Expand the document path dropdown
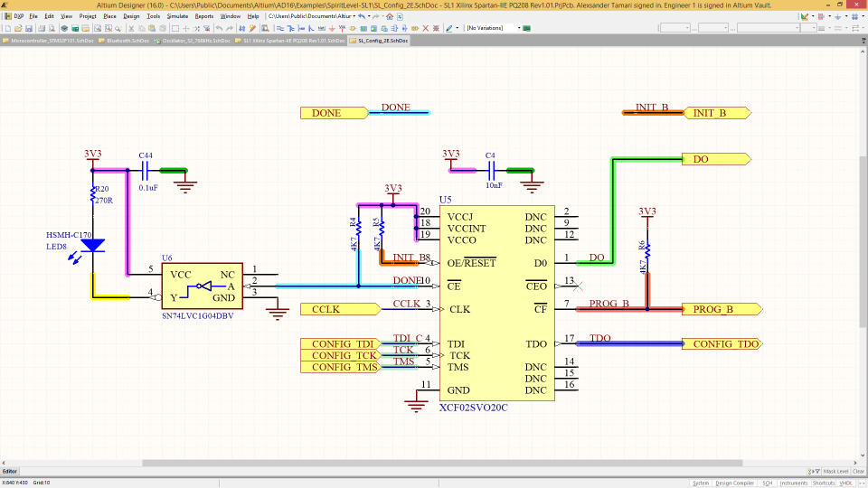This screenshot has height=488, width=868. 354,16
